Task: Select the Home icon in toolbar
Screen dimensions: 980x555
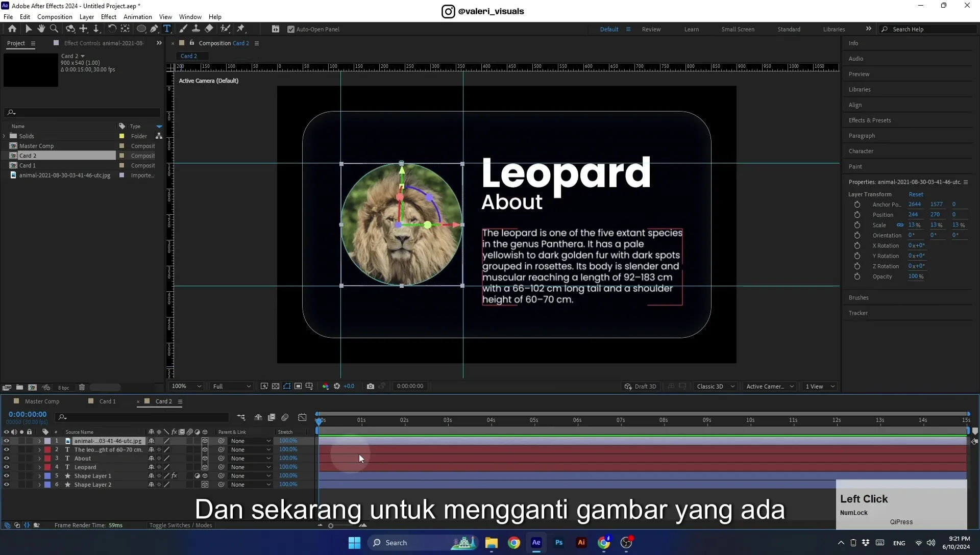Action: point(12,29)
